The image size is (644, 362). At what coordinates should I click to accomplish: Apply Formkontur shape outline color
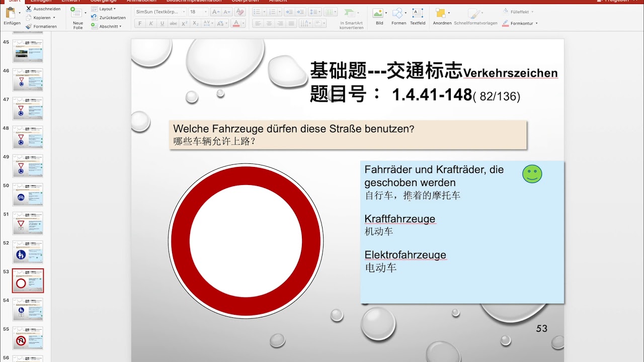pos(520,23)
